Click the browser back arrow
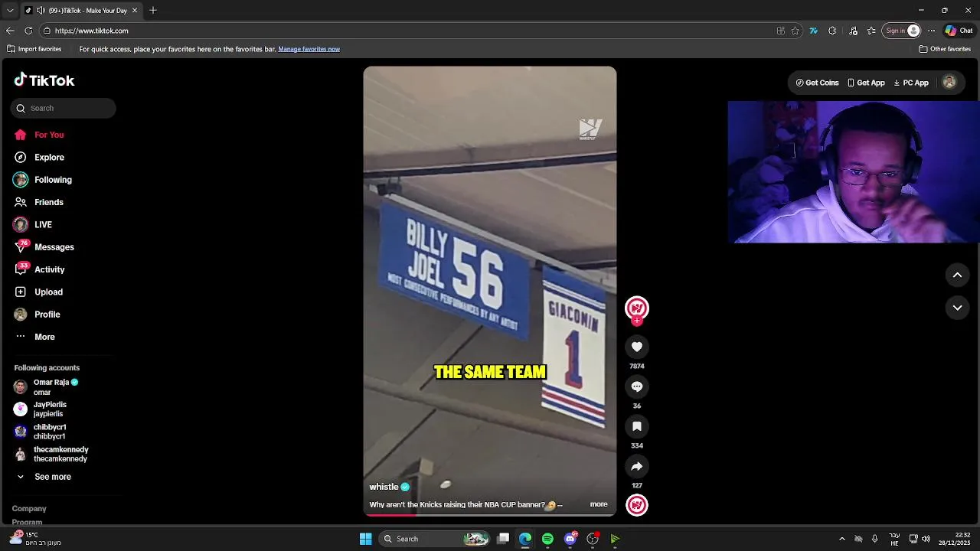This screenshot has width=980, height=551. click(10, 31)
